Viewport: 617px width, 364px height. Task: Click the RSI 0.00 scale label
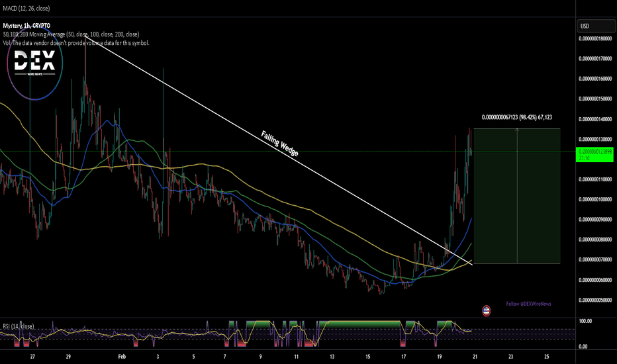[583, 347]
